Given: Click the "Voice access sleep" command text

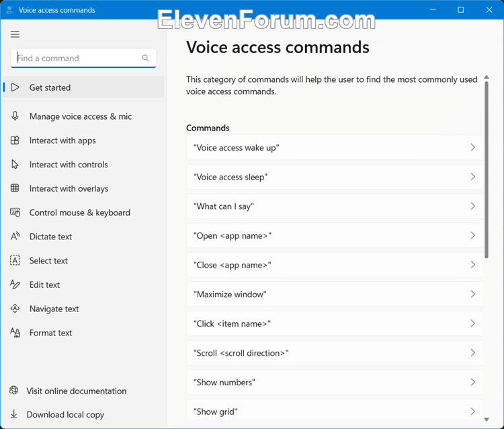Looking at the screenshot, I should coord(230,177).
